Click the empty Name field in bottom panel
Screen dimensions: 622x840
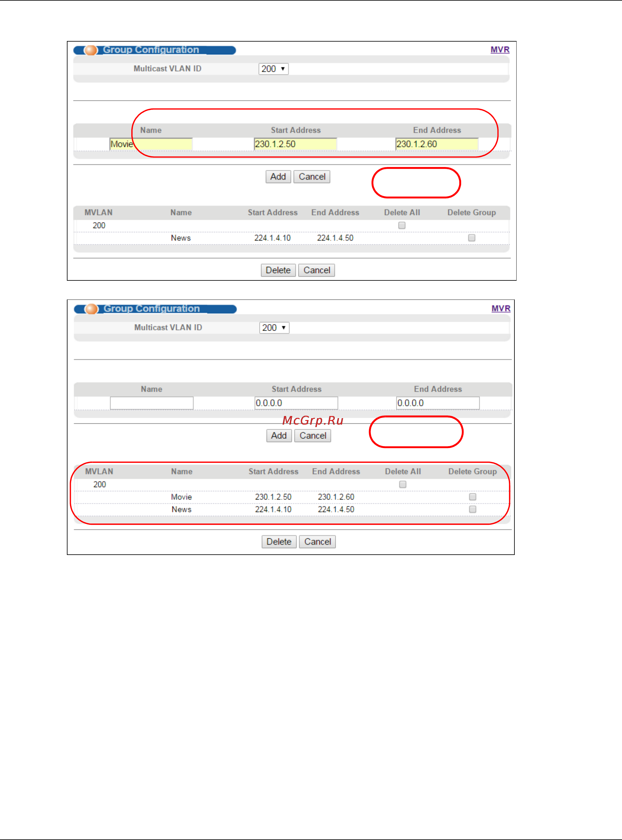tap(152, 403)
